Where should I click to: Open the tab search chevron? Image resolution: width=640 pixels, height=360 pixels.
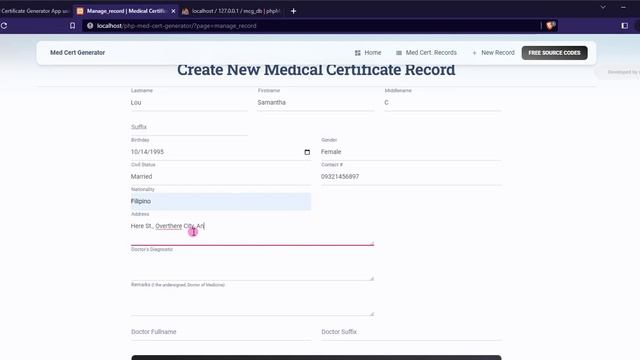point(603,7)
